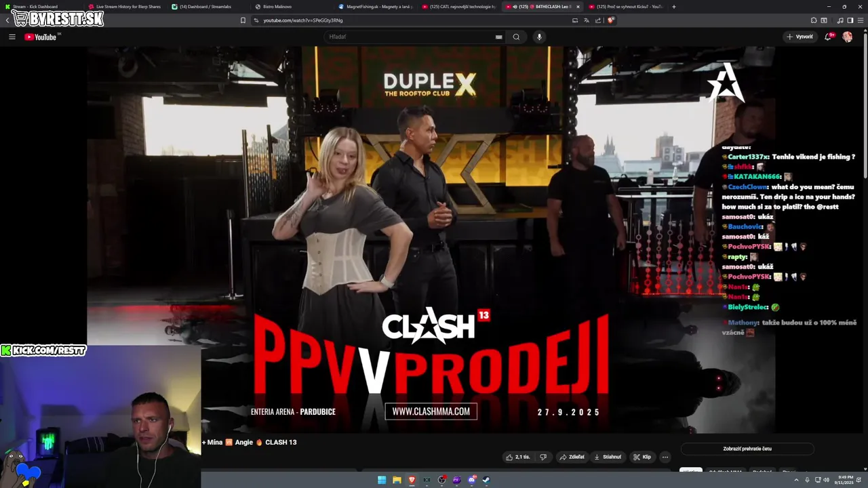Click the video player showing CLASH 13
The width and height of the screenshot is (868, 488).
[x=431, y=239]
